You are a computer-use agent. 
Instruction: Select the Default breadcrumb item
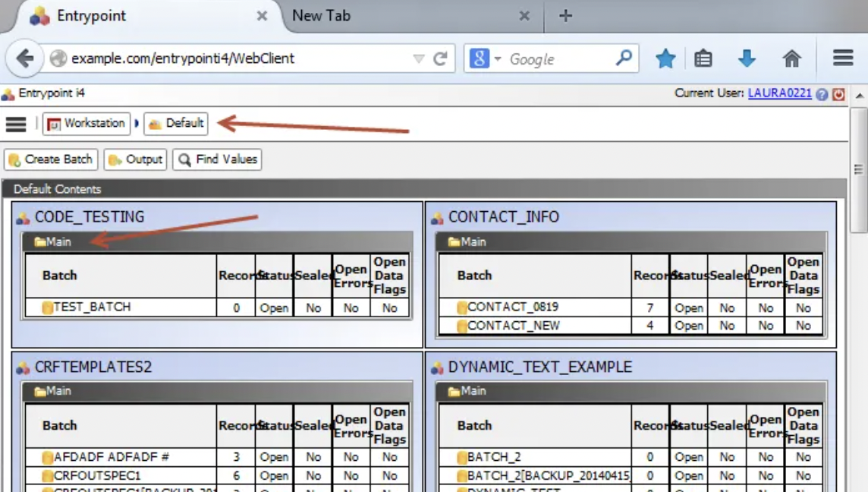pos(181,123)
